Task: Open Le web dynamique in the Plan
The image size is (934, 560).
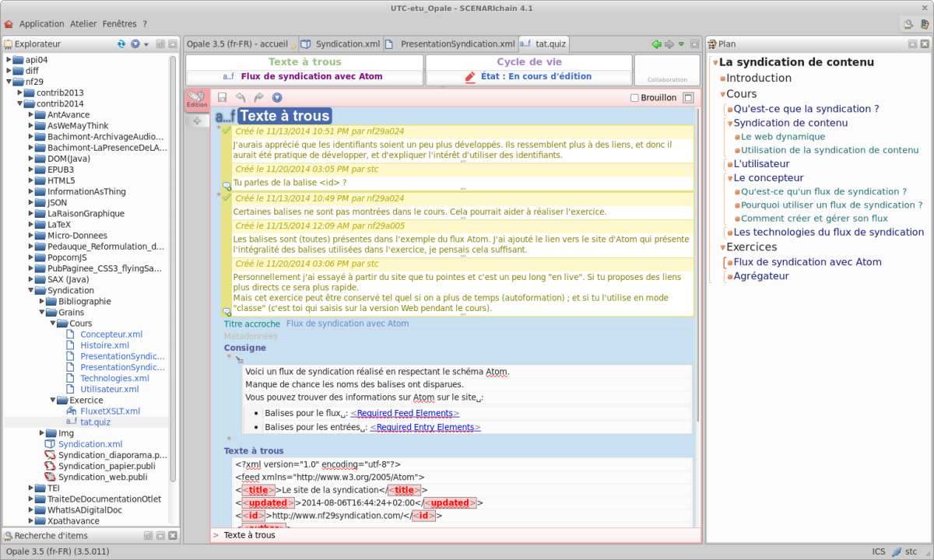Action: pyautogui.click(x=783, y=137)
